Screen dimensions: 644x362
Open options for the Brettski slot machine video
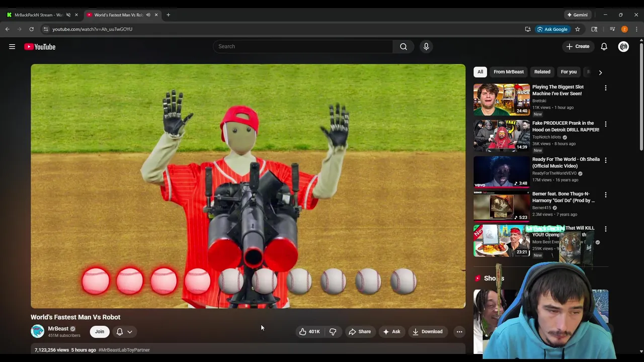(605, 88)
